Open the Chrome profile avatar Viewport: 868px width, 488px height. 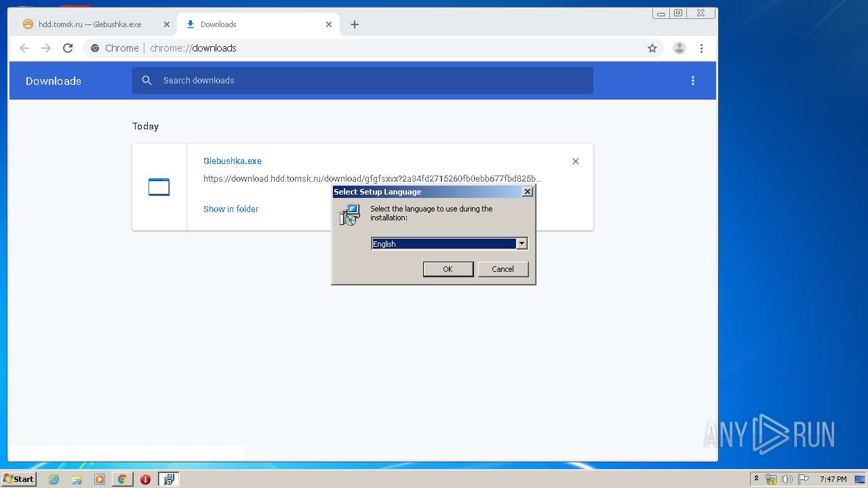click(x=679, y=48)
